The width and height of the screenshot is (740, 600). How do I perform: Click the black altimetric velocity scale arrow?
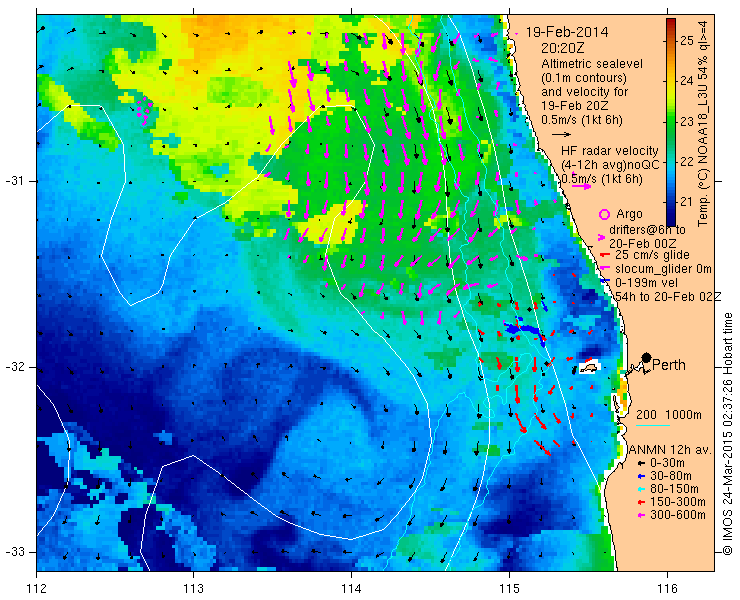[x=562, y=134]
